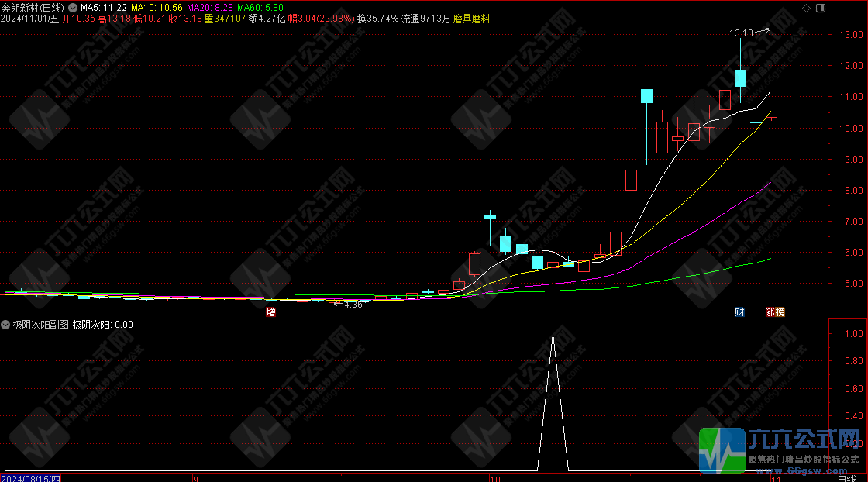Click the 幅3.04(29.98%) change value
This screenshot has height=482, width=868.
click(321, 19)
